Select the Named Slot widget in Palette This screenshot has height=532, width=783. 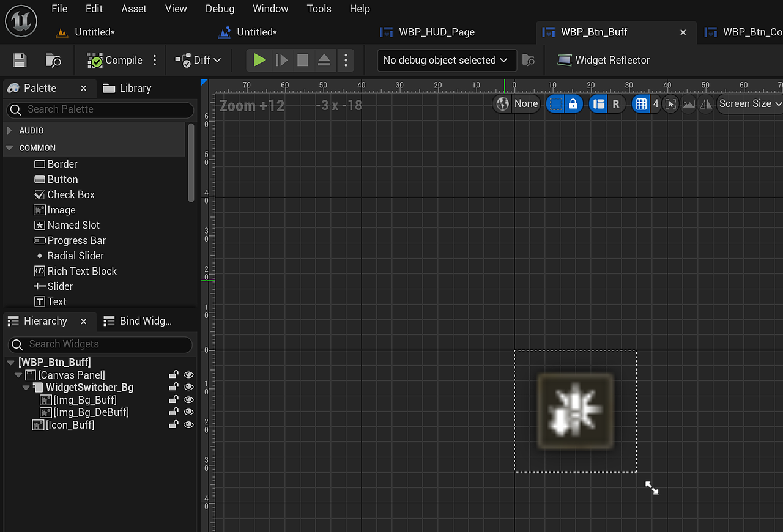[x=67, y=225]
